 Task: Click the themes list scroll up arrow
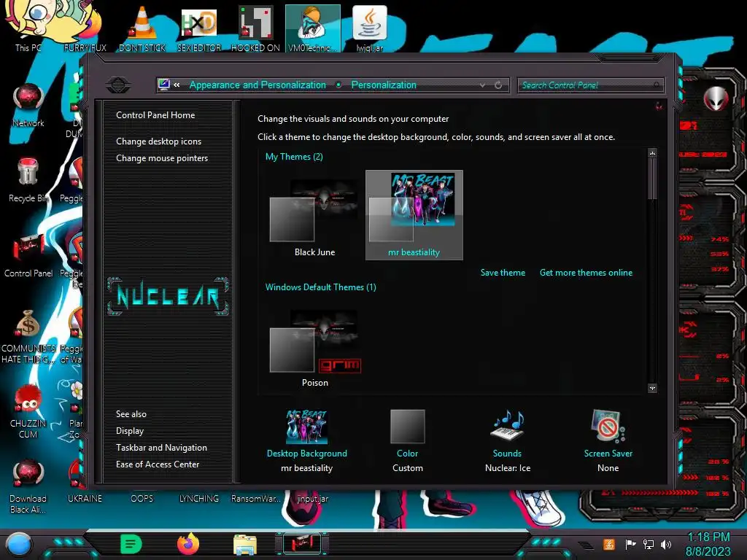[x=653, y=153]
